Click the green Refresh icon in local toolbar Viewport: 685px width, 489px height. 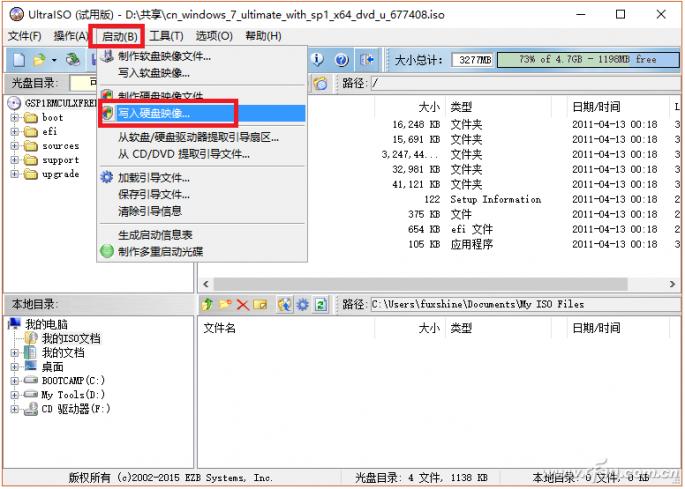(321, 304)
